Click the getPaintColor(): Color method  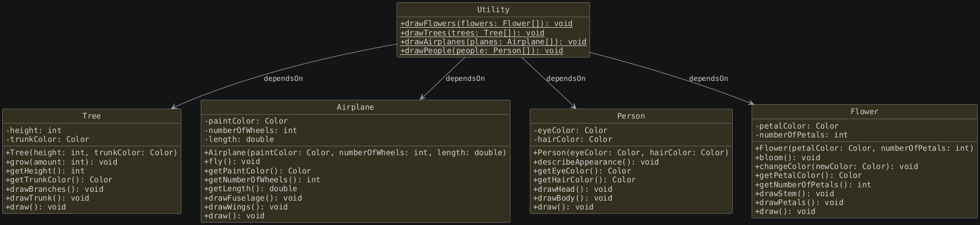click(x=258, y=171)
